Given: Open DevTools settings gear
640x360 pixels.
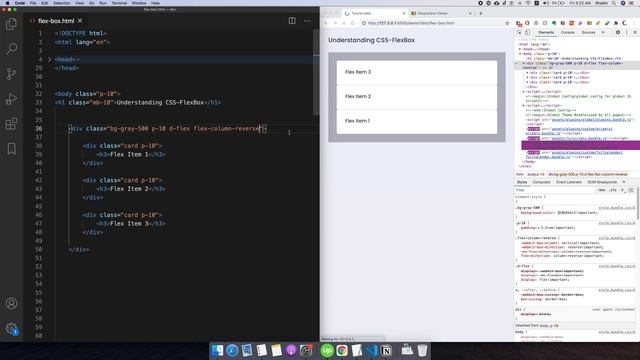Looking at the screenshot, I should tap(618, 32).
